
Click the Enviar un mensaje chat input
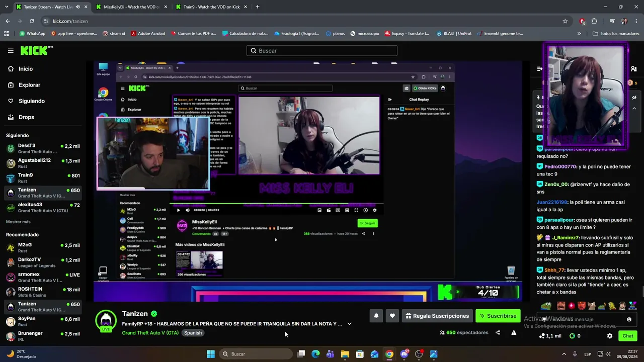tap(586, 319)
